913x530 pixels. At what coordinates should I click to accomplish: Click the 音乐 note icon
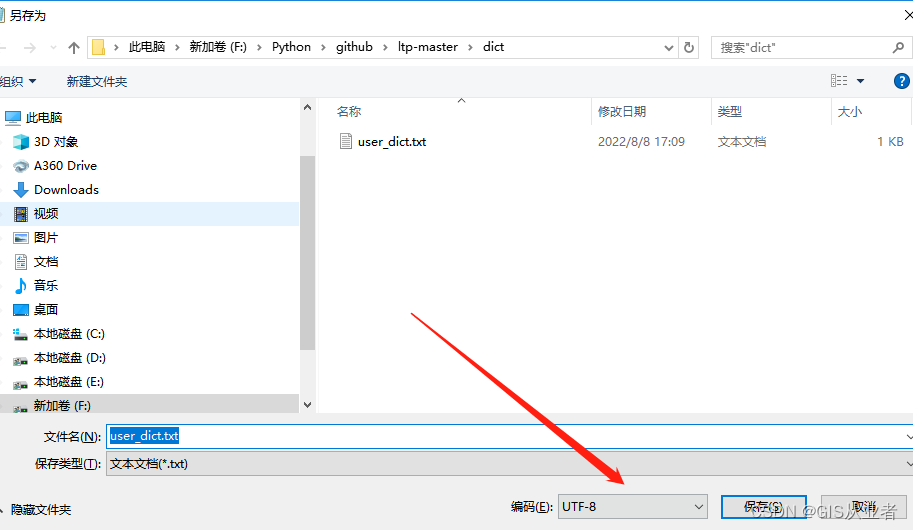click(21, 286)
